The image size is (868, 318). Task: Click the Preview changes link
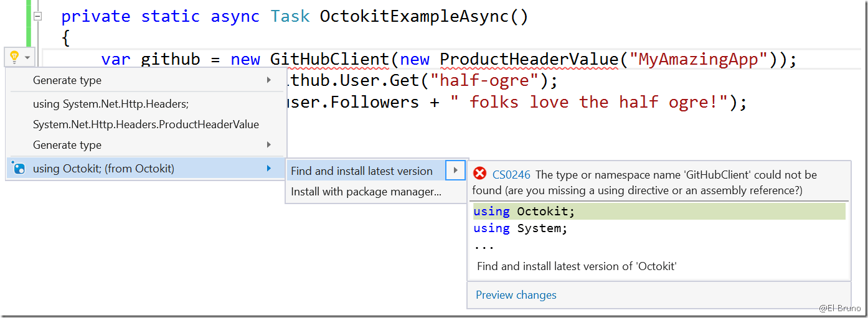516,295
